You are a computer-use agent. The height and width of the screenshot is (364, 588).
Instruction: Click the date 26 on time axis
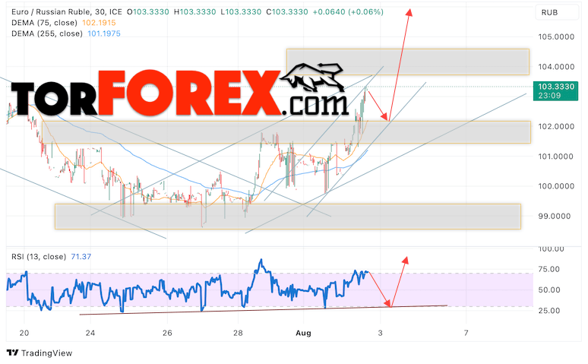coord(167,333)
